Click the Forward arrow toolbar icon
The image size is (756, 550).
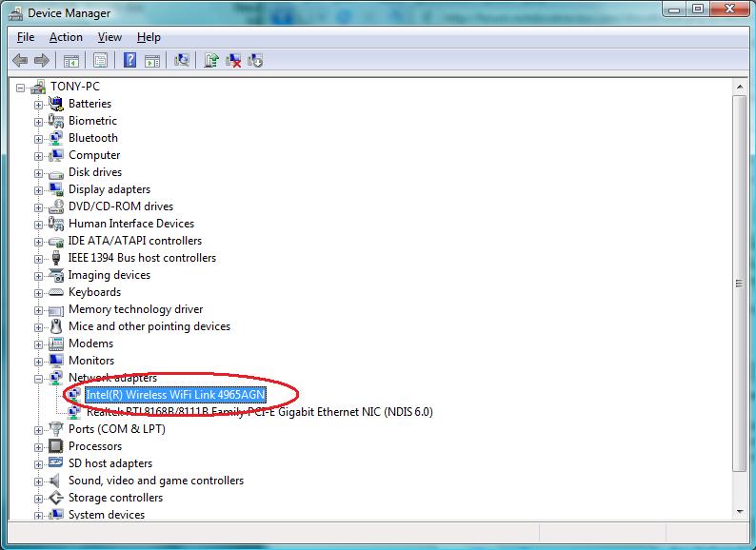[x=42, y=61]
